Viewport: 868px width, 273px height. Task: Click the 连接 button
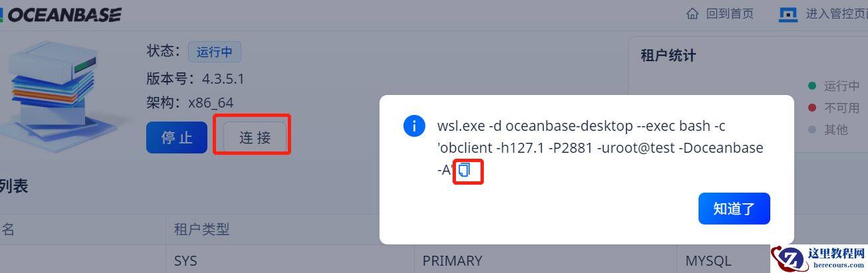coord(255,137)
